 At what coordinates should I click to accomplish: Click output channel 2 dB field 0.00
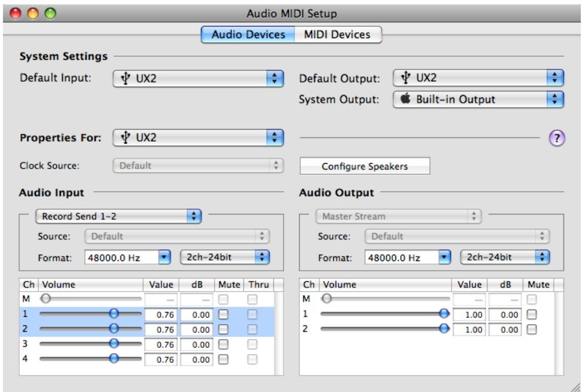[505, 330]
